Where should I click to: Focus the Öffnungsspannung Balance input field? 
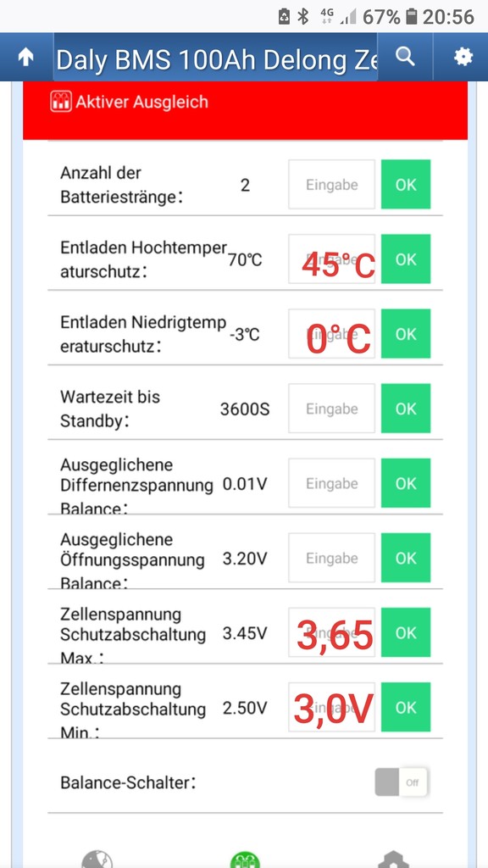[331, 558]
